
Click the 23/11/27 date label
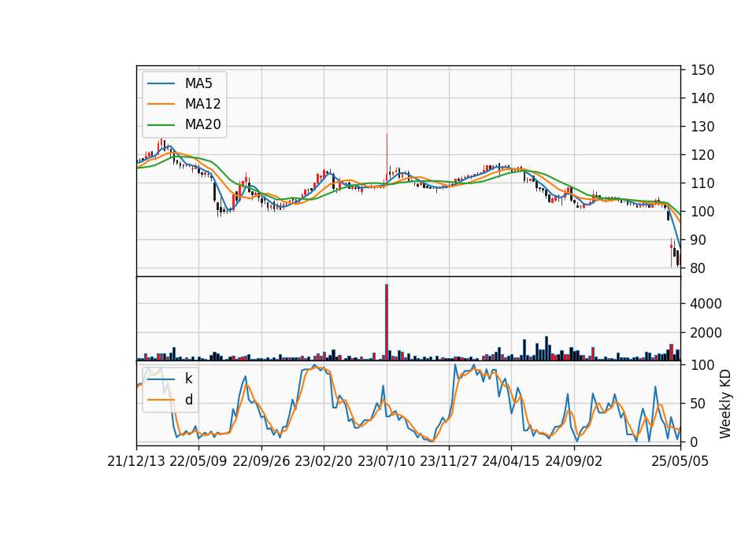coord(449,462)
